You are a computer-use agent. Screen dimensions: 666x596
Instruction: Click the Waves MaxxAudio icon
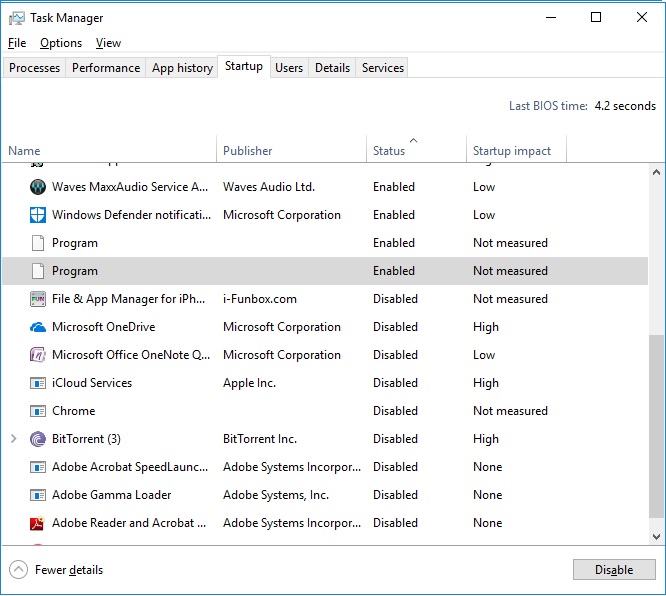(x=38, y=187)
